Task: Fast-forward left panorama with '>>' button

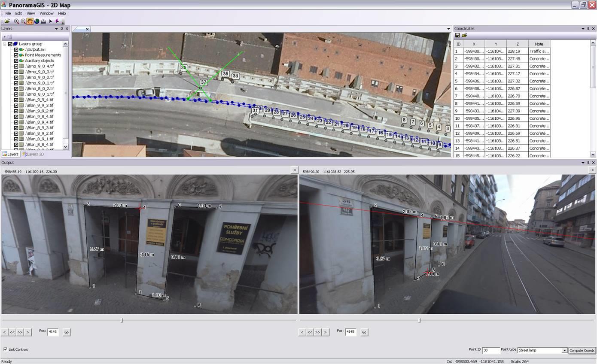Action: pos(20,332)
